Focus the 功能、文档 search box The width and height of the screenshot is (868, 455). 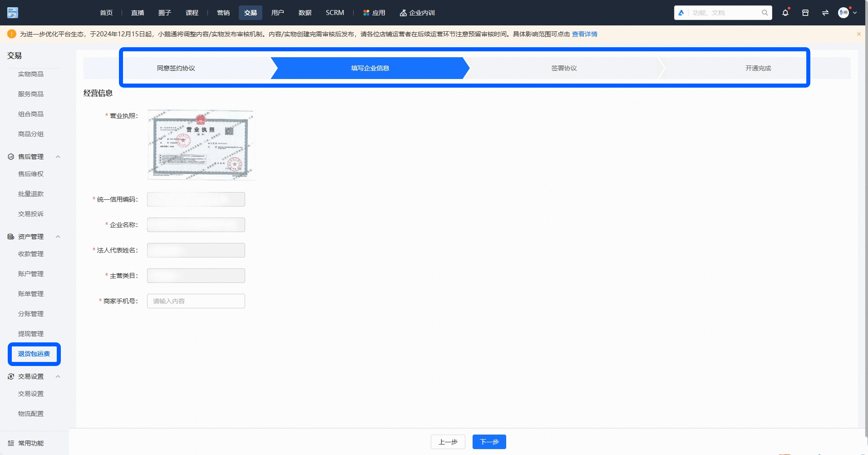tap(723, 13)
